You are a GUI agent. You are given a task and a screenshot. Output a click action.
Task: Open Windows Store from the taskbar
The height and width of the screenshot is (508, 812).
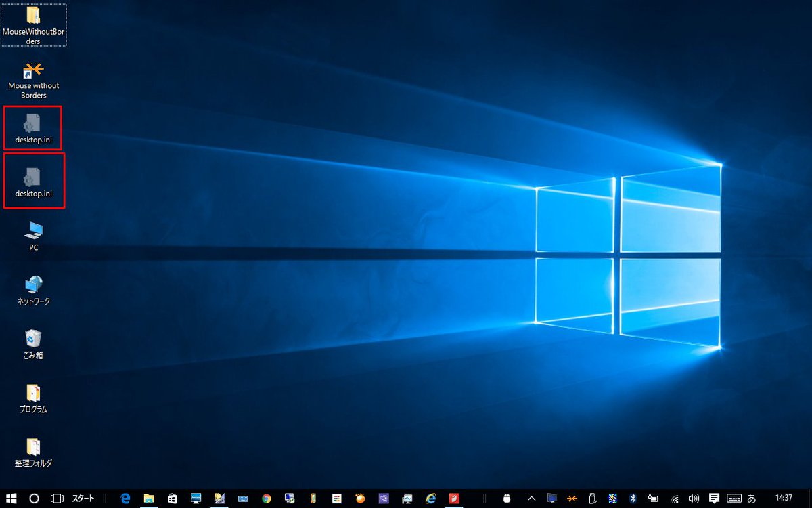click(x=173, y=498)
